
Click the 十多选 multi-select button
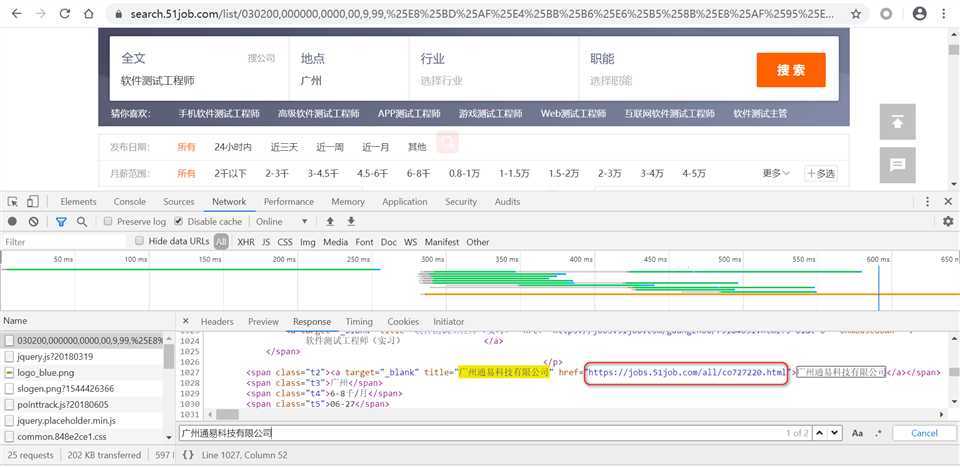coord(820,174)
